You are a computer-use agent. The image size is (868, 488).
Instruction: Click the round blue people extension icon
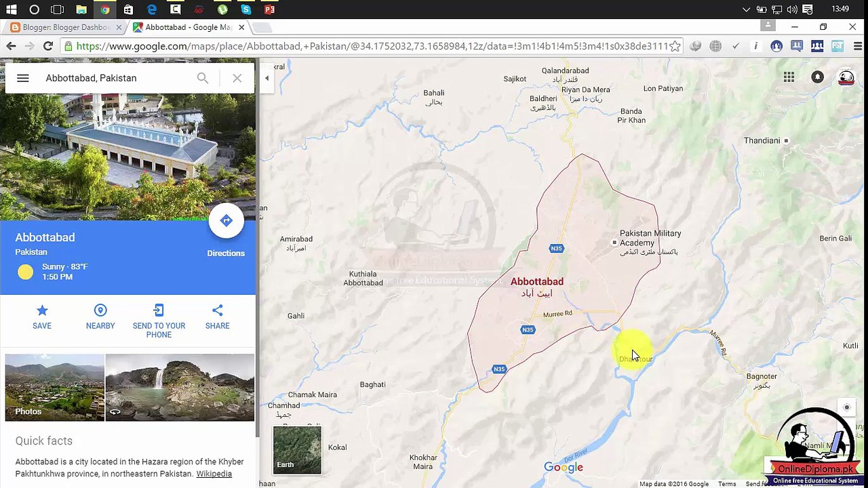point(776,46)
